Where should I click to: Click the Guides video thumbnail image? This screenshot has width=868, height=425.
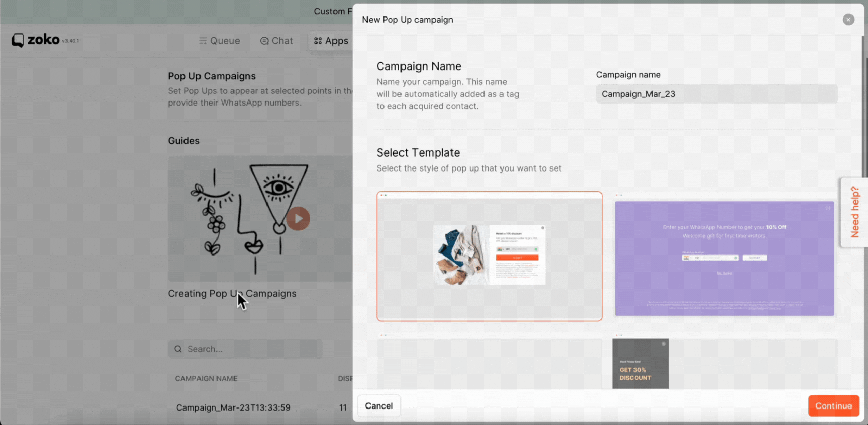tap(260, 218)
